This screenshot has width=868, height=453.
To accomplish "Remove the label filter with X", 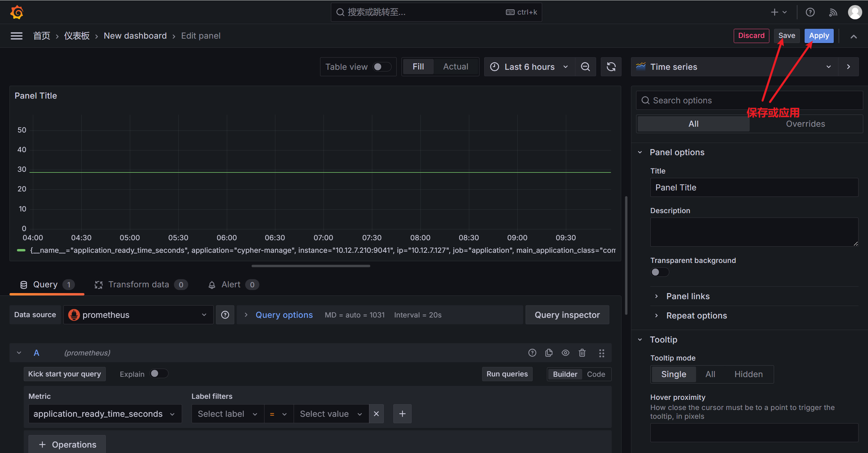I will (x=376, y=414).
